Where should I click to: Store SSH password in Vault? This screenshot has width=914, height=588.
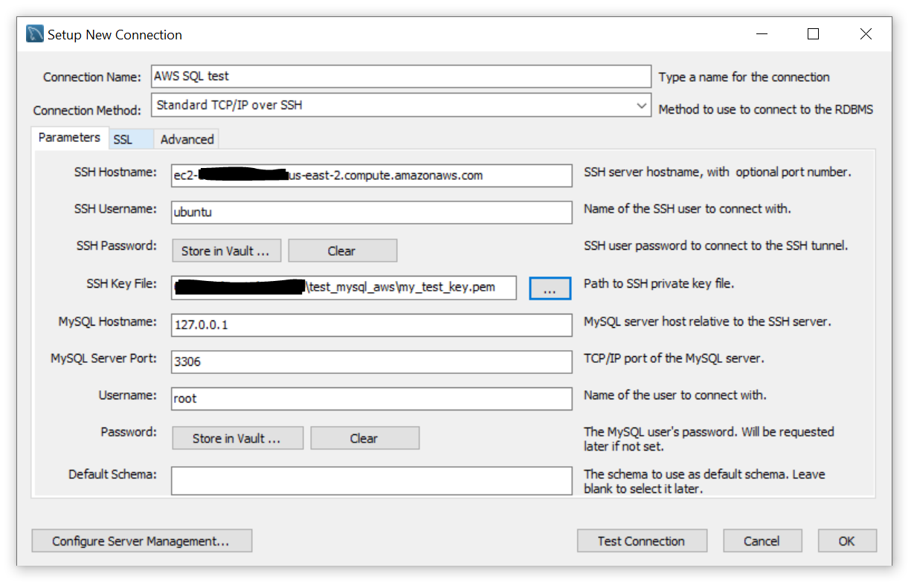[x=226, y=251]
